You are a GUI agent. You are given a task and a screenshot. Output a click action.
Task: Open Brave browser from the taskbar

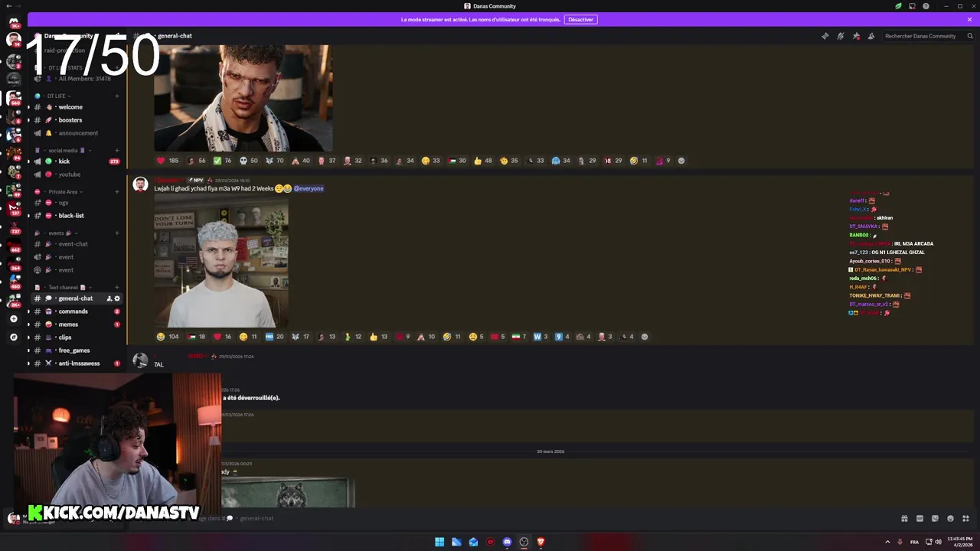(x=541, y=542)
